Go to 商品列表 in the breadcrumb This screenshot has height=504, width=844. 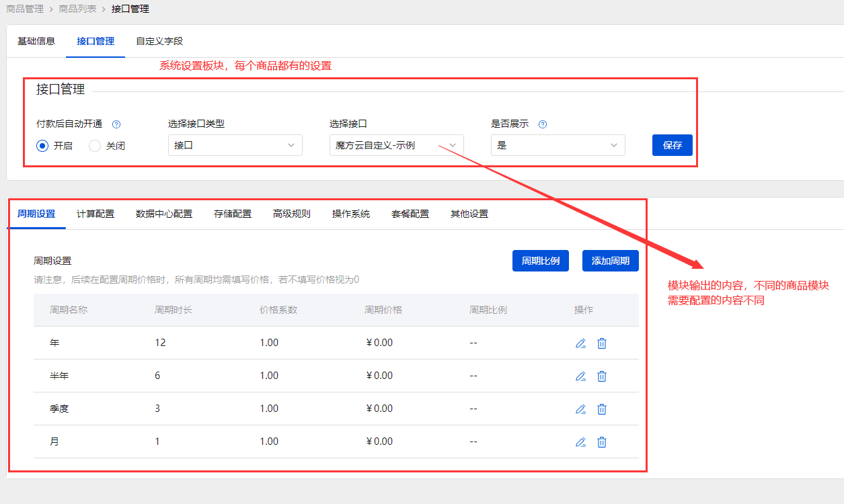tap(77, 9)
